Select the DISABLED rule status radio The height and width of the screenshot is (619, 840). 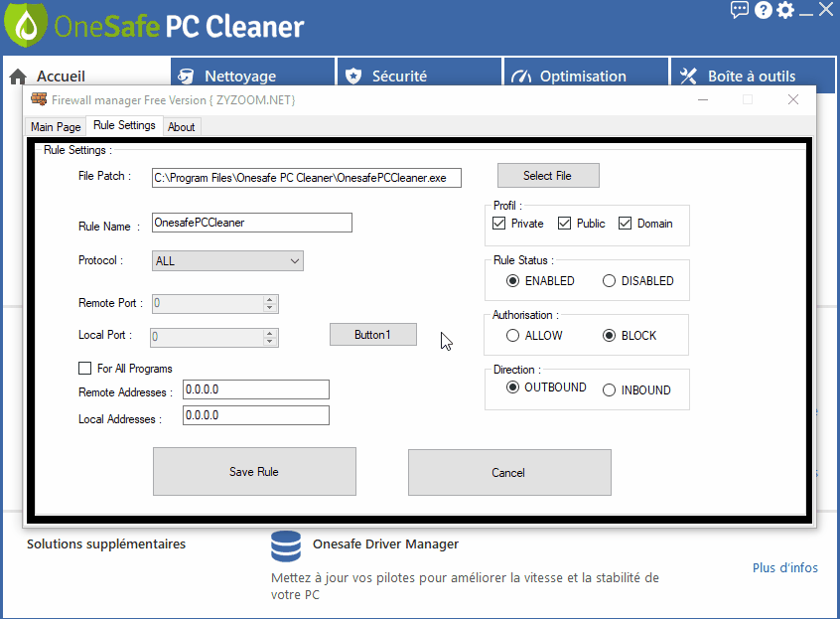[609, 281]
